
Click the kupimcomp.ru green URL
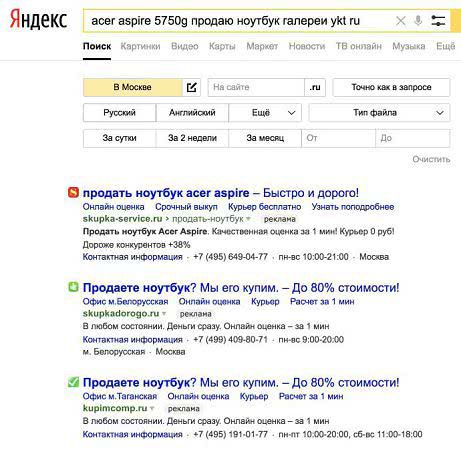click(115, 408)
